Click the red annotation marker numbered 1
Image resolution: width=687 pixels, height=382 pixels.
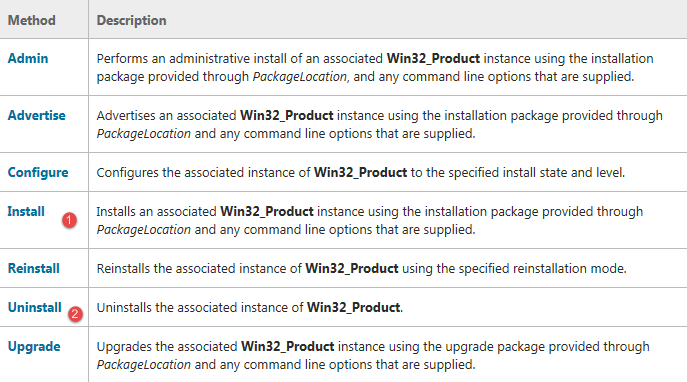pos(69,220)
